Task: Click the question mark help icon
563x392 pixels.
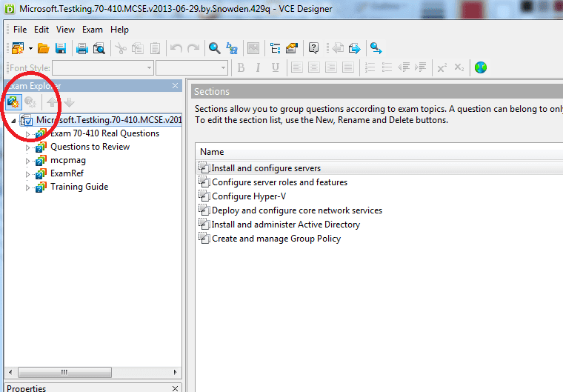Action: (313, 48)
